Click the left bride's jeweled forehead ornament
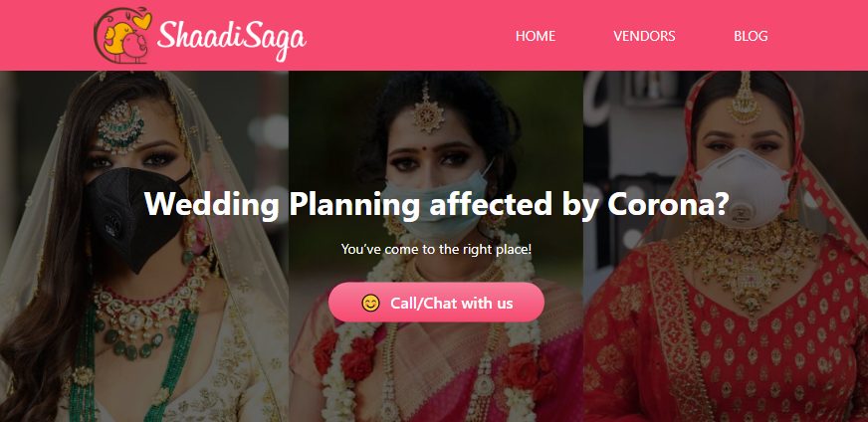This screenshot has height=422, width=868. pyautogui.click(x=120, y=127)
